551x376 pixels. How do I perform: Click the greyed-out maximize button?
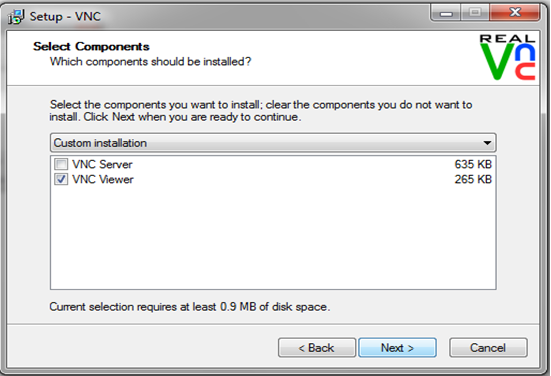[x=475, y=13]
